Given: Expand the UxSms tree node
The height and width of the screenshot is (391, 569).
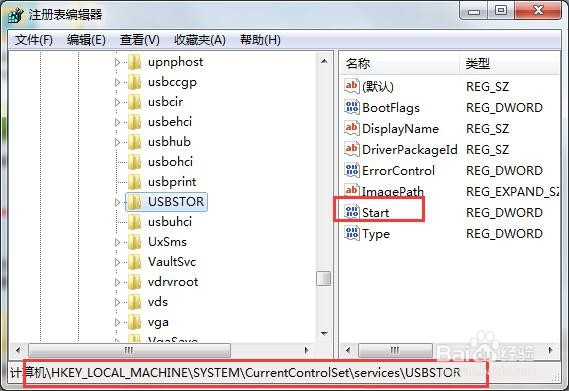Looking at the screenshot, I should click(x=117, y=242).
